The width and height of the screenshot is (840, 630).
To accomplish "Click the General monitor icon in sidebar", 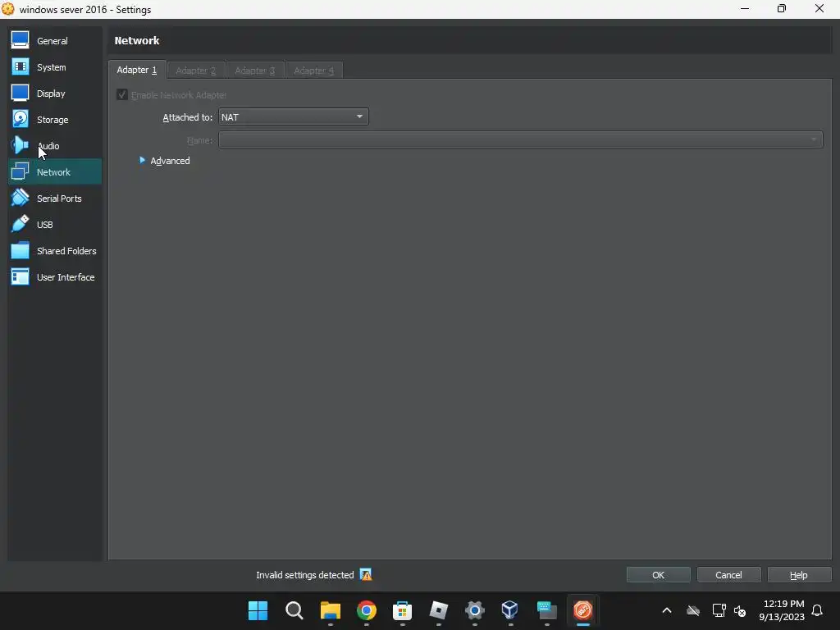I will click(x=21, y=41).
